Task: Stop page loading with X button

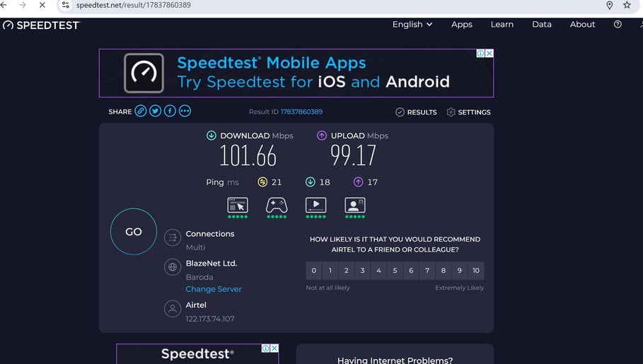Action: [42, 5]
